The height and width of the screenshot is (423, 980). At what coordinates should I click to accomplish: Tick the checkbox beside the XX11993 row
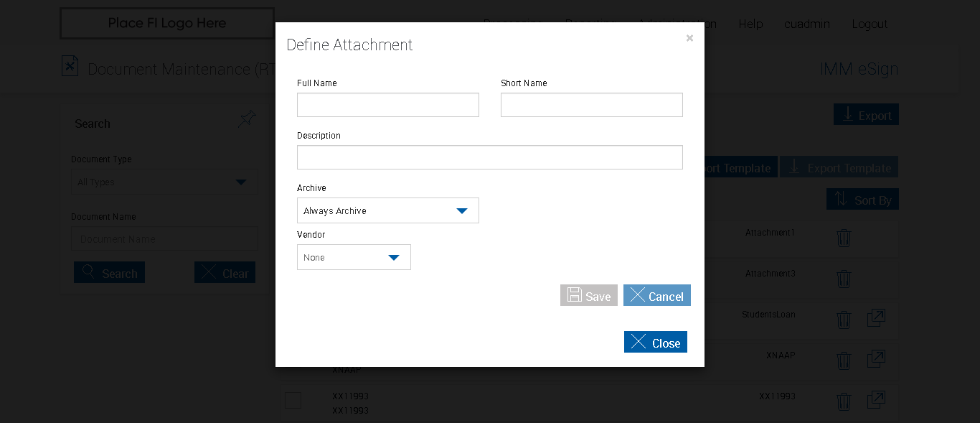[293, 401]
